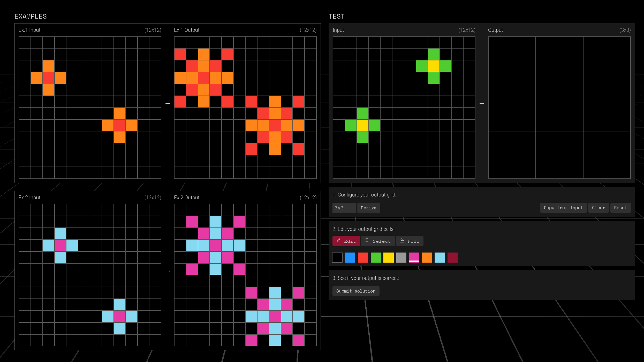Reset the output grid
644x362 pixels.
pos(620,208)
